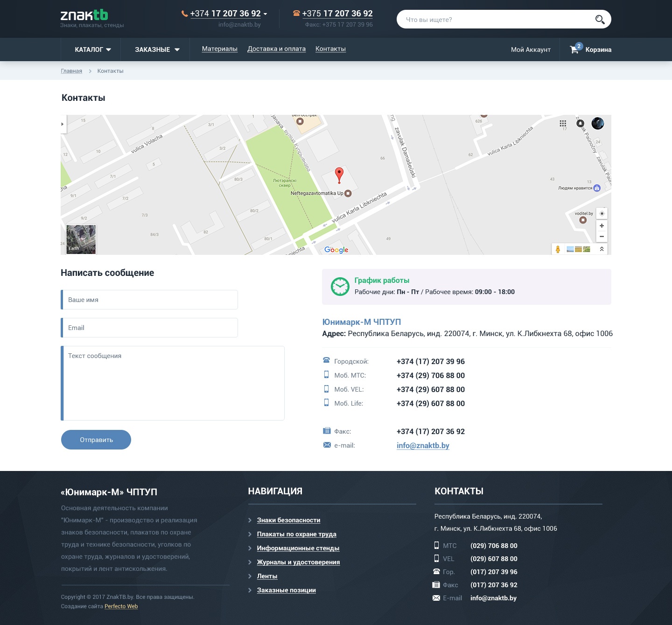Click Городской number +374 (17) 207 39 96
The height and width of the screenshot is (625, 672).
click(x=431, y=361)
